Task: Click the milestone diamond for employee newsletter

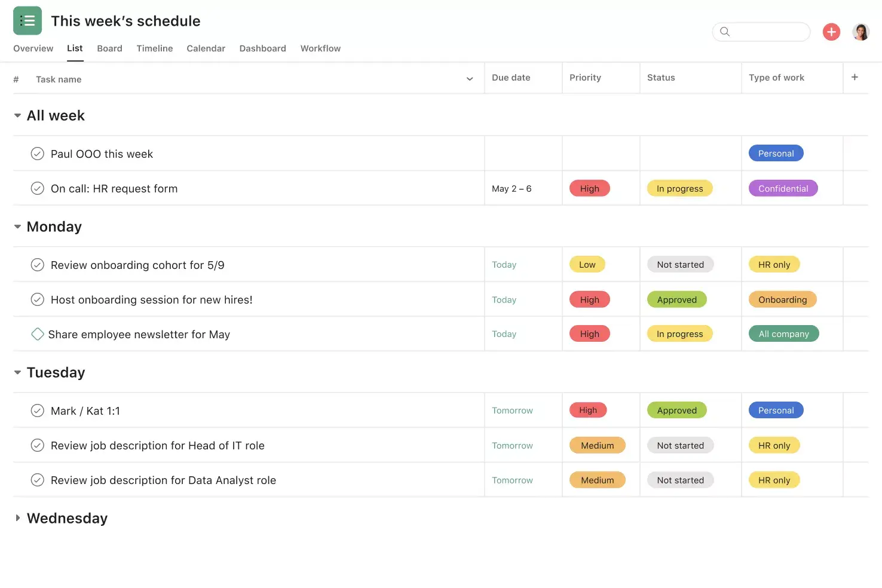Action: pos(38,334)
